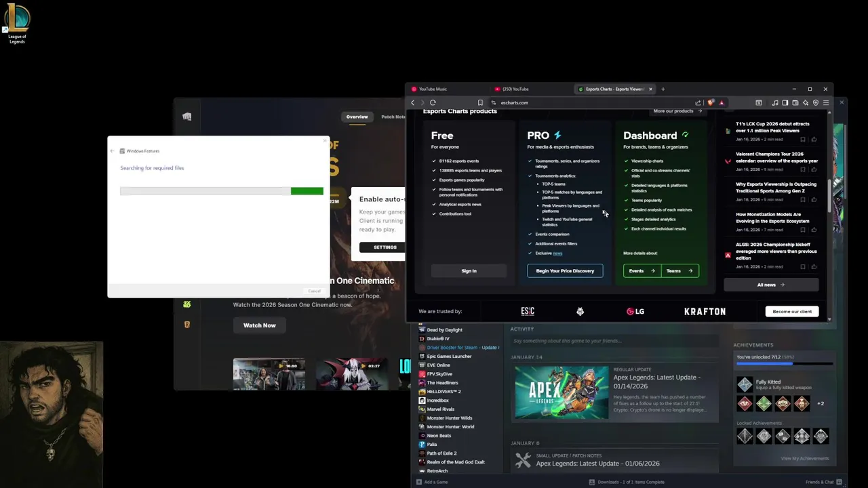Open the browser hamburger menu

pyautogui.click(x=825, y=102)
